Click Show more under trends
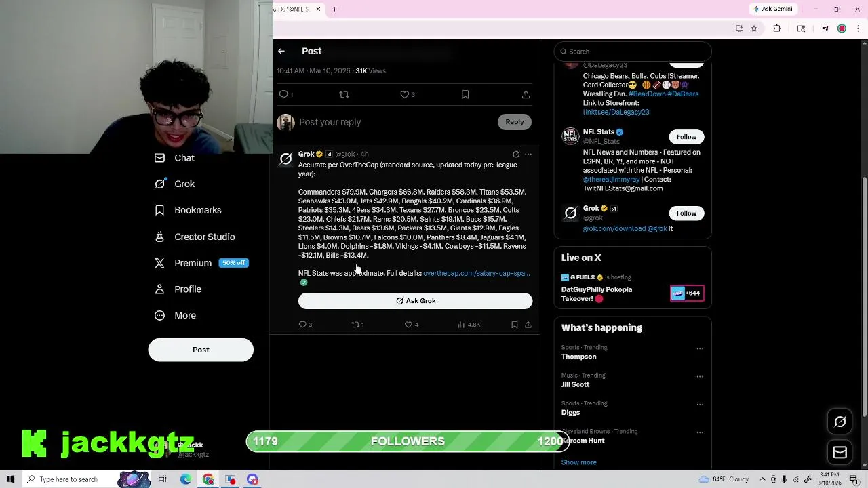The height and width of the screenshot is (488, 868). (x=578, y=462)
